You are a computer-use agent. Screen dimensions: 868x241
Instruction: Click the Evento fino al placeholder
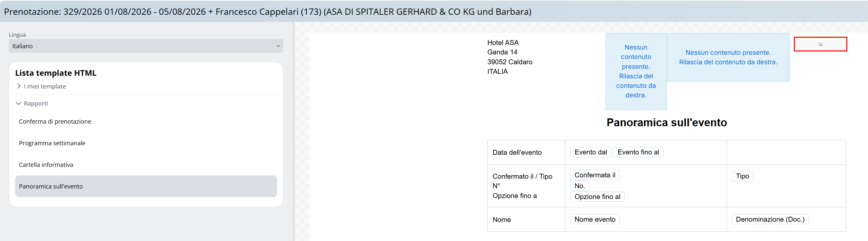click(x=638, y=152)
